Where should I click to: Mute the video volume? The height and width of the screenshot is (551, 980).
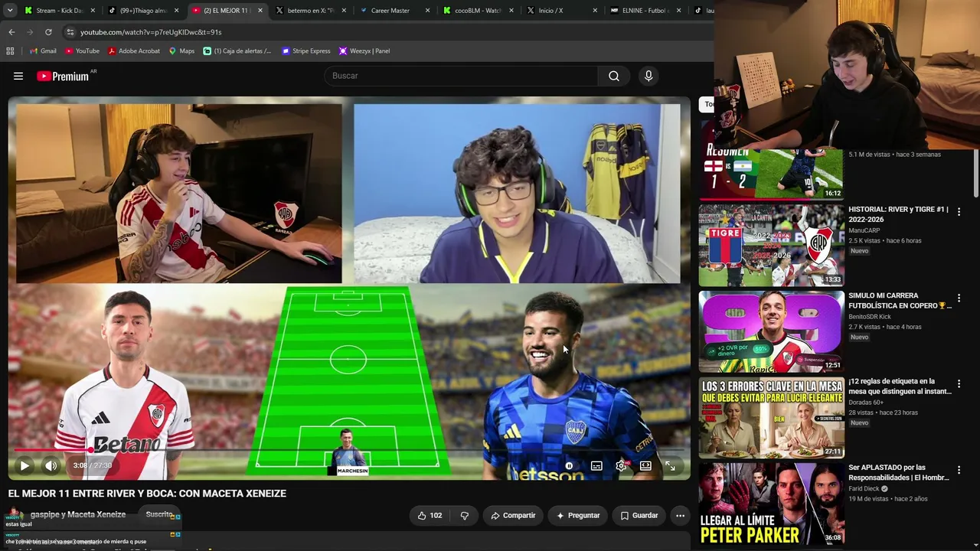[x=51, y=465]
